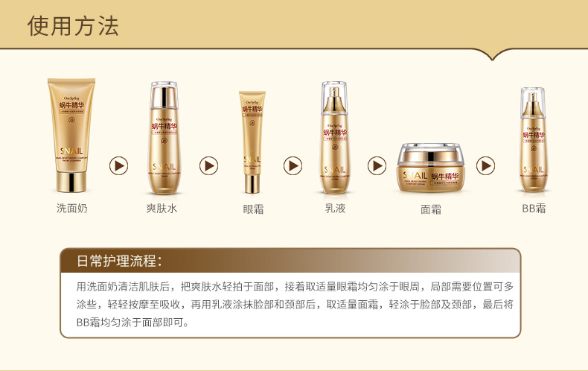Click the 洗面奶 label text
Image resolution: width=588 pixels, height=371 pixels.
[71, 208]
